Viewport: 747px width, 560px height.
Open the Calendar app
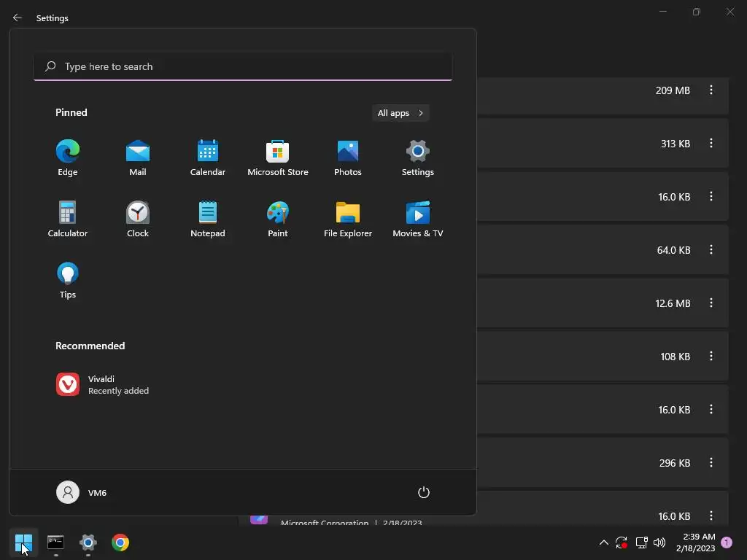coord(208,158)
